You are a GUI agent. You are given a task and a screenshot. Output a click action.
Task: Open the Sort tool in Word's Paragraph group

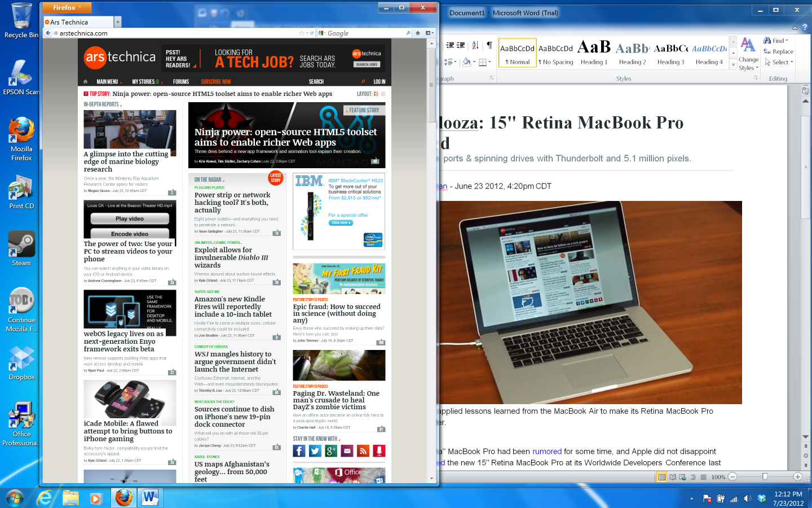(475, 46)
